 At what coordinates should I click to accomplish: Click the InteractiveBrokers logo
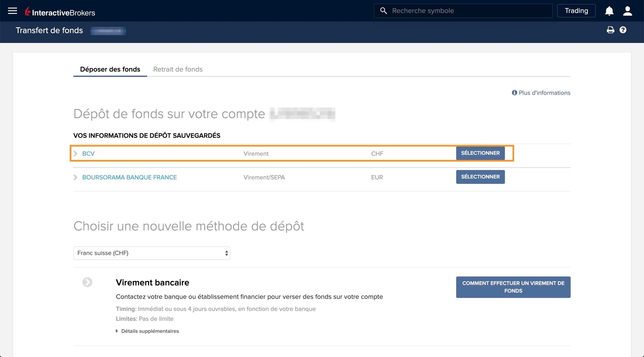[x=60, y=11]
